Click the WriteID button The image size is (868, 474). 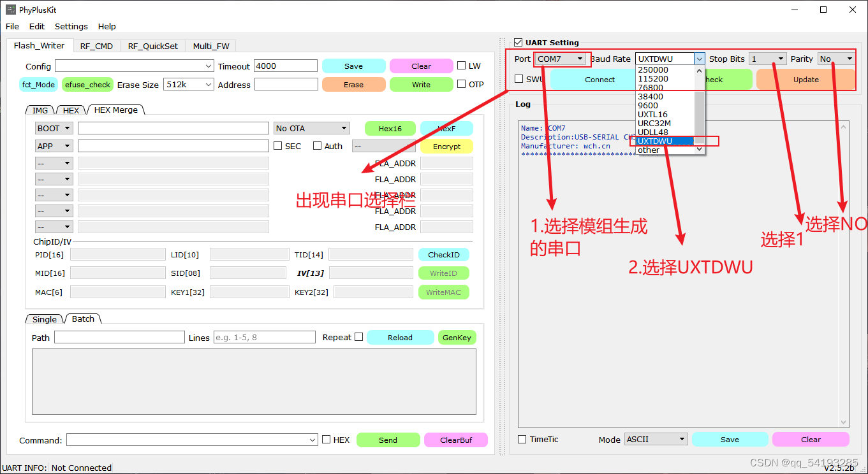[444, 273]
